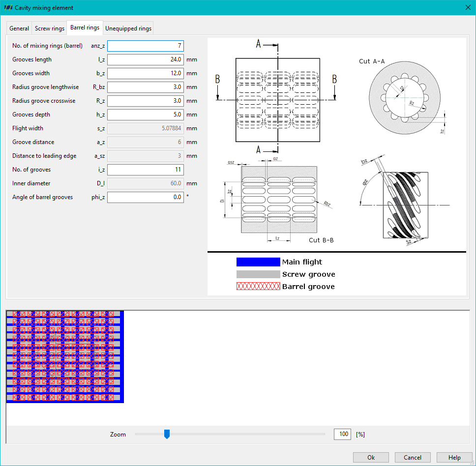Switch to the General tab
476x466 pixels.
(x=19, y=28)
